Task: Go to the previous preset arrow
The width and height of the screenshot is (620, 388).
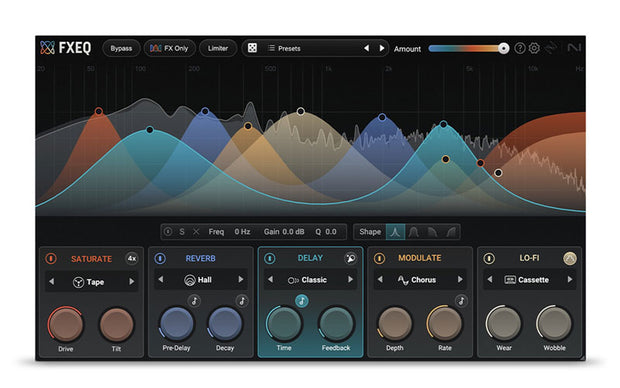Action: coord(367,48)
